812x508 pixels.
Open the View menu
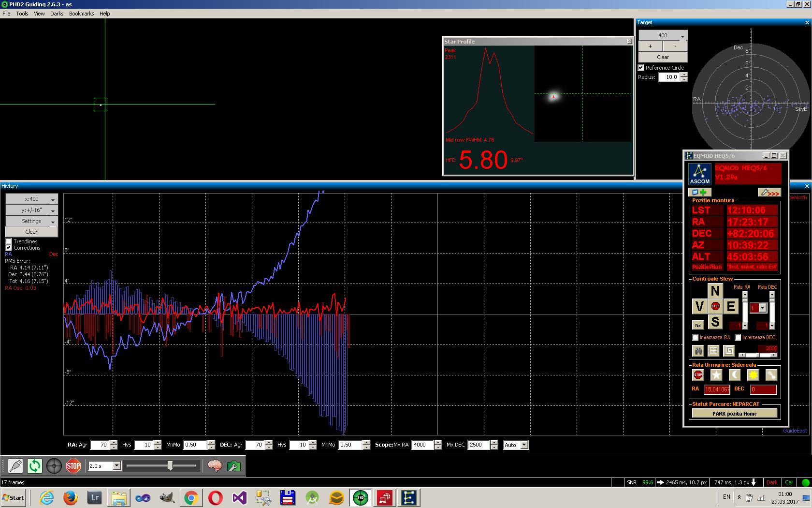[x=39, y=14]
